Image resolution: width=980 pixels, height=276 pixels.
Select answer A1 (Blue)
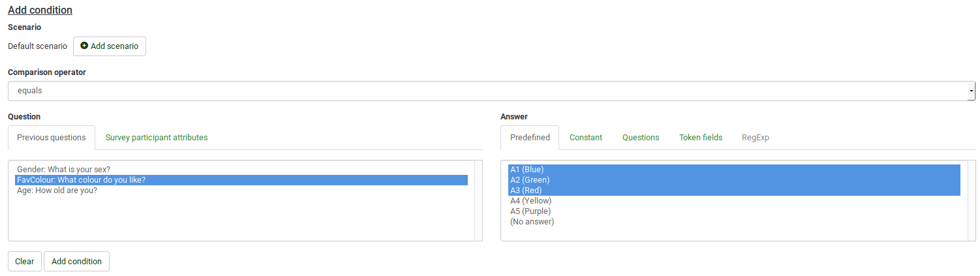527,170
